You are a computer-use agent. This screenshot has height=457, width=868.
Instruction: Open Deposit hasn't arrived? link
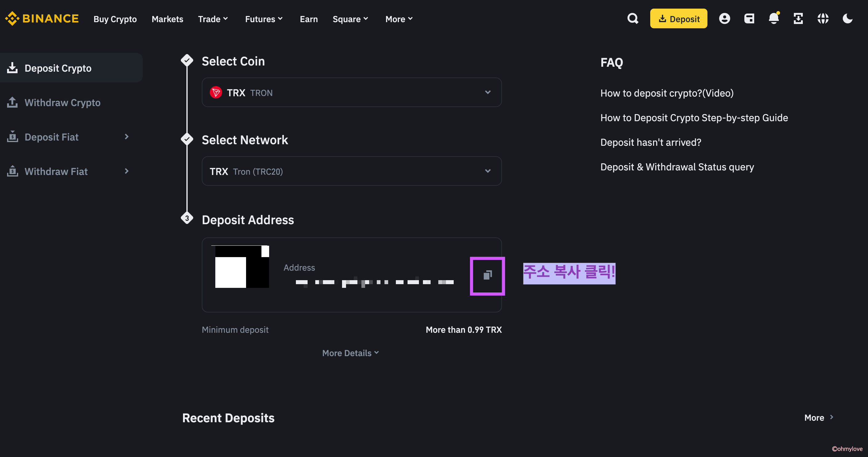(x=651, y=142)
